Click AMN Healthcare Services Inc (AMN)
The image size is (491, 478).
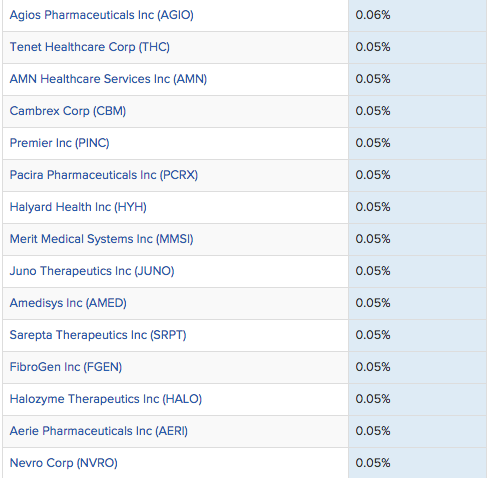[x=108, y=79]
